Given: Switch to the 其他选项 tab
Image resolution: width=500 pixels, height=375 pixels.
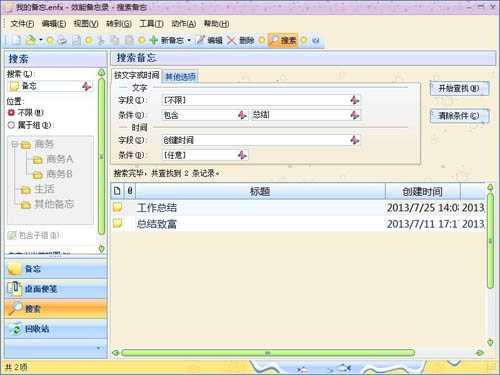Looking at the screenshot, I should 180,77.
